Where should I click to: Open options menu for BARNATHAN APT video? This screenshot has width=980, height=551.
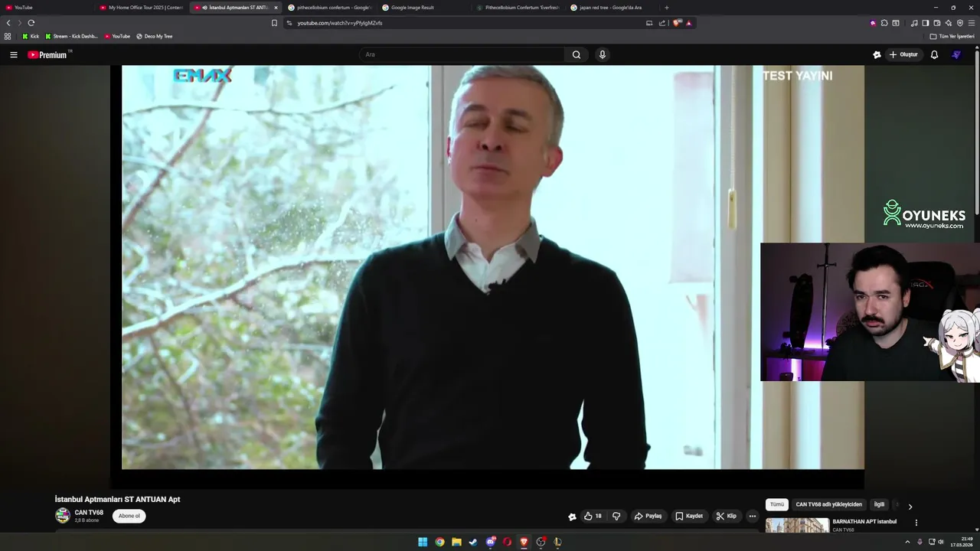click(x=916, y=523)
